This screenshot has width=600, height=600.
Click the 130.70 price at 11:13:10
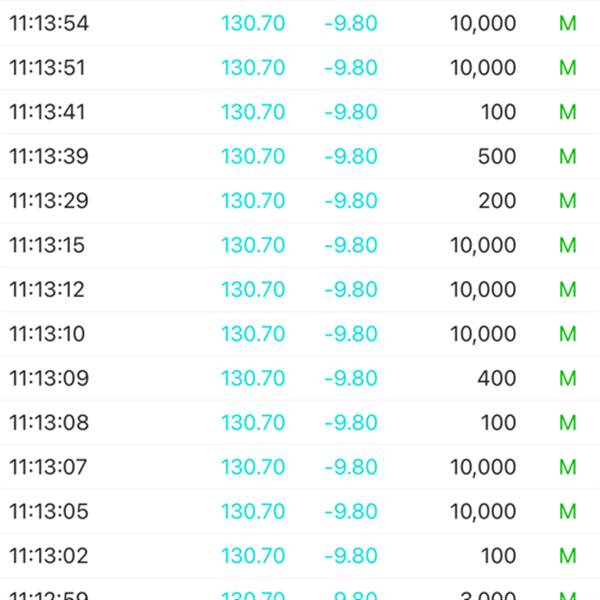[253, 334]
